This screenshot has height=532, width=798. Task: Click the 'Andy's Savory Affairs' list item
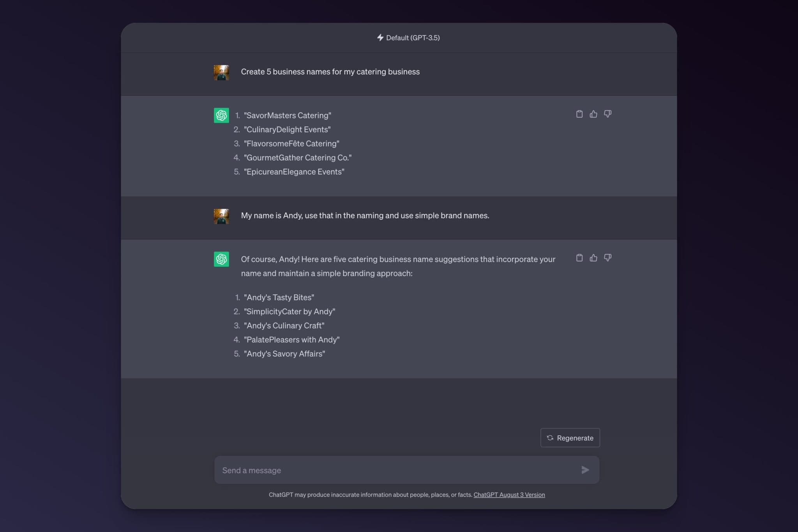[284, 354]
